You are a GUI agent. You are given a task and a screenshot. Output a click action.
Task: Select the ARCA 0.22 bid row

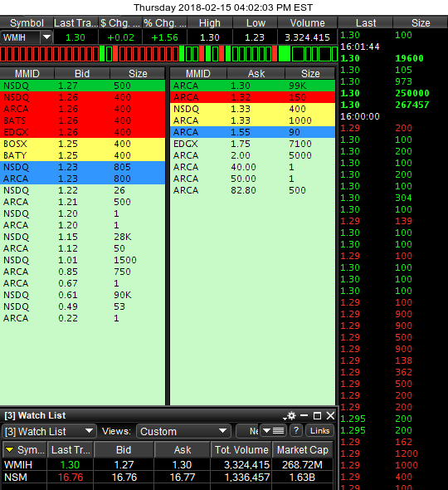tap(82, 318)
